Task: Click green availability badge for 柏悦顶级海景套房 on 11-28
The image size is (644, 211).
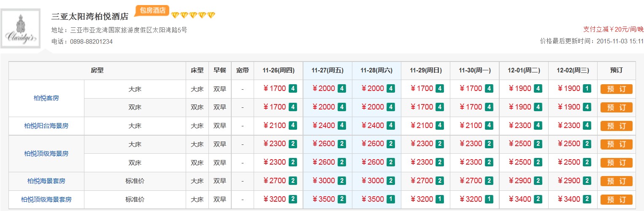Action: pos(391,200)
